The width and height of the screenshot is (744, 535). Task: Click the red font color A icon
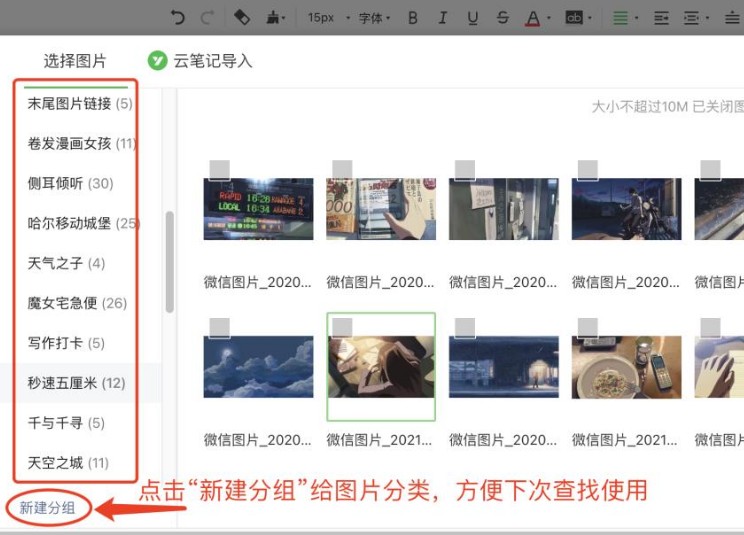click(532, 18)
